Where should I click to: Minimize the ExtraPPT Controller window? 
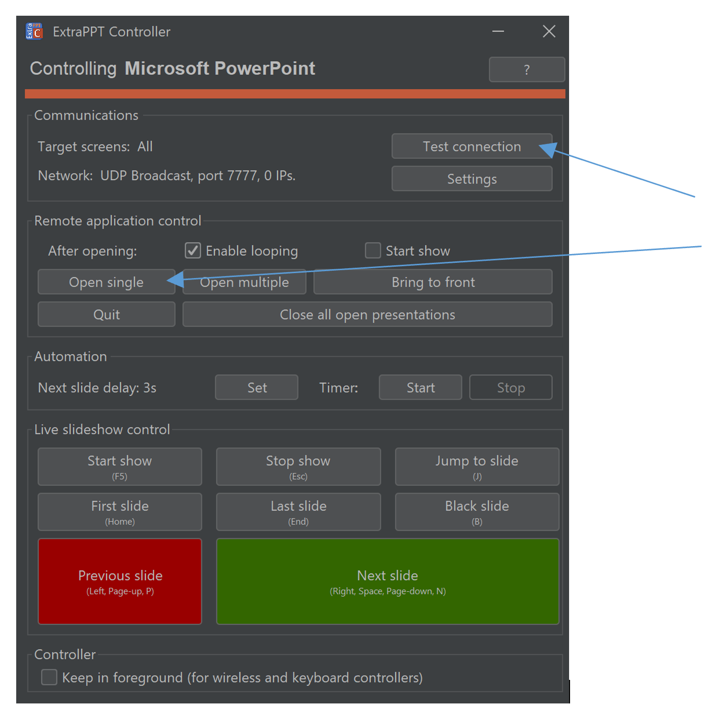pyautogui.click(x=498, y=31)
